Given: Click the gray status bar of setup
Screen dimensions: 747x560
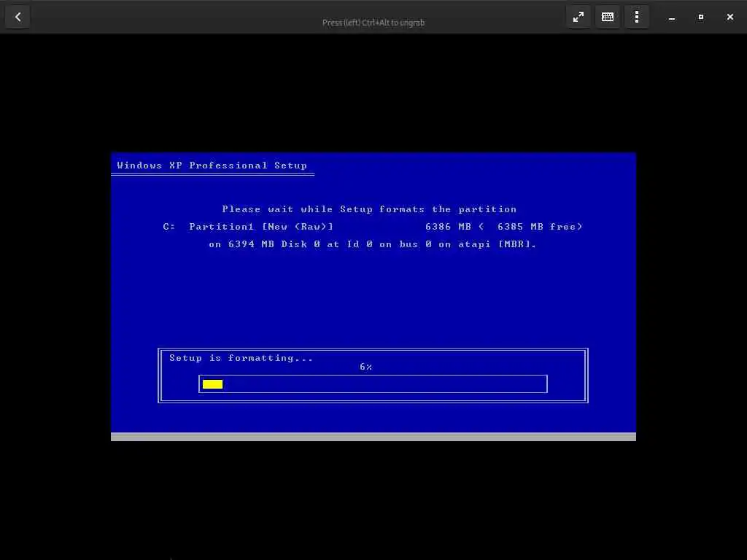Looking at the screenshot, I should (x=373, y=437).
